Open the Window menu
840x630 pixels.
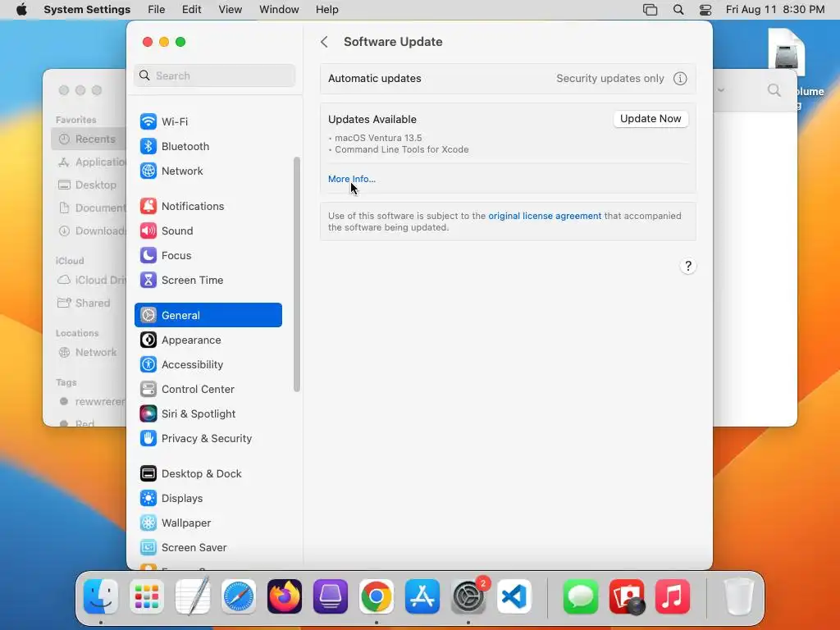pos(279,10)
